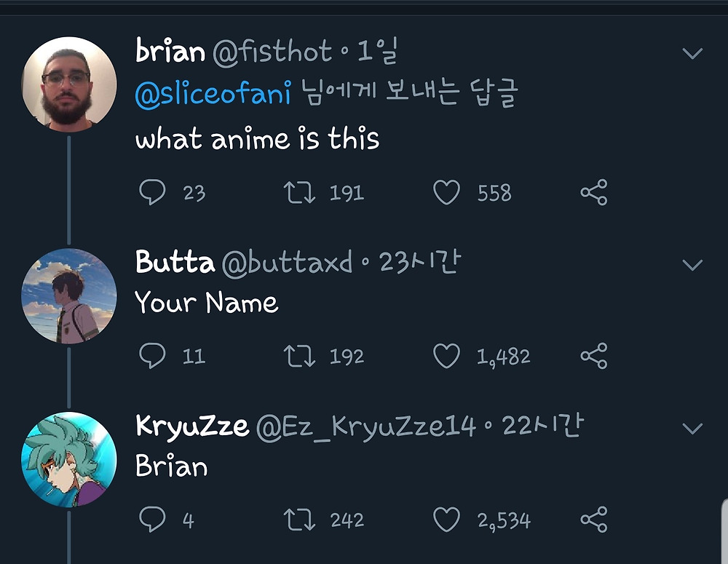Retweet Butta's "Your Name" tweet

(299, 356)
